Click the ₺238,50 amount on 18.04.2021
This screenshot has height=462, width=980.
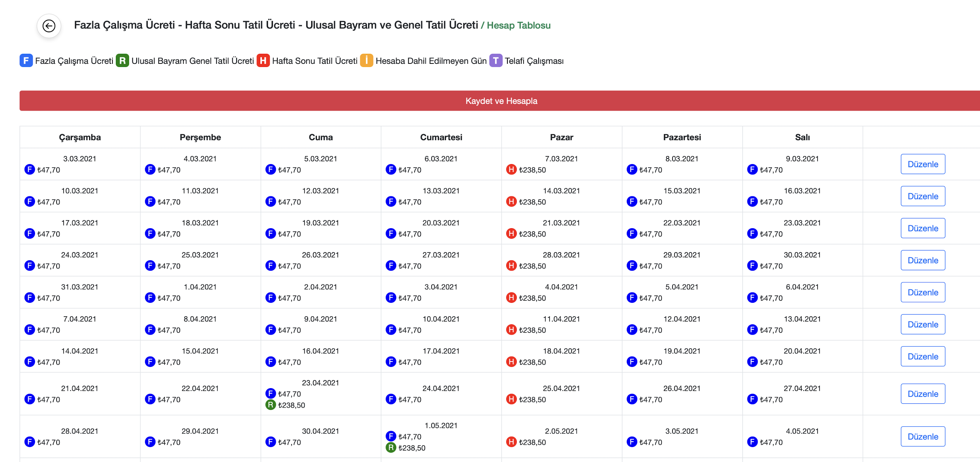click(x=532, y=362)
